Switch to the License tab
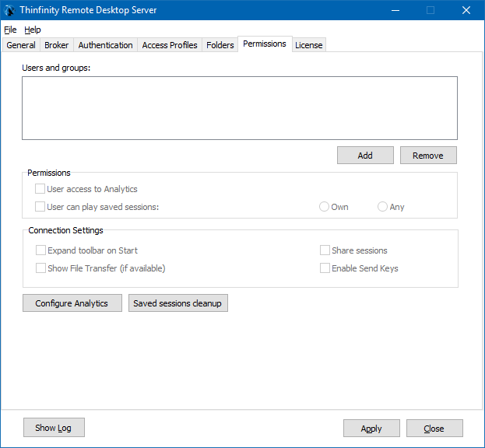 coord(309,45)
